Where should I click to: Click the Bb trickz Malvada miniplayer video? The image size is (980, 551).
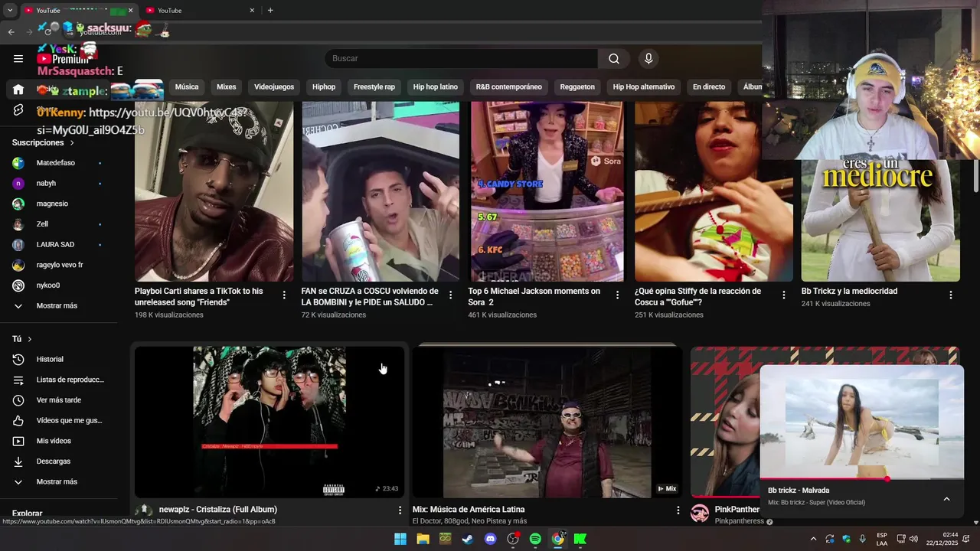point(862,422)
